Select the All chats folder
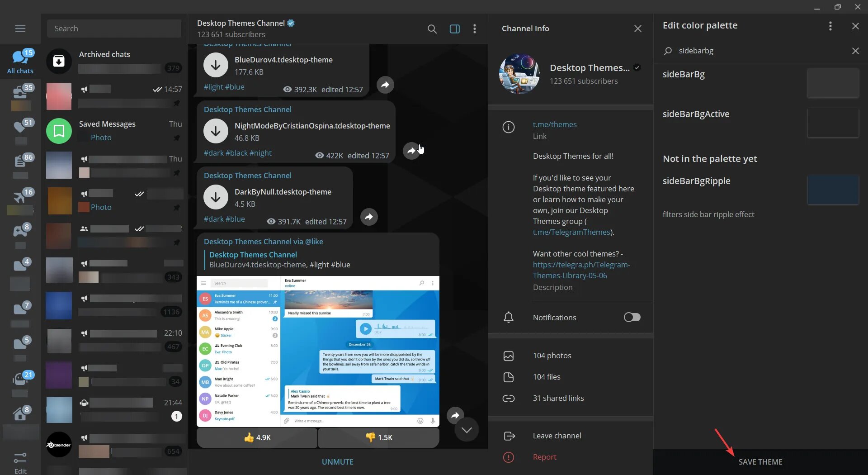 tap(20, 62)
